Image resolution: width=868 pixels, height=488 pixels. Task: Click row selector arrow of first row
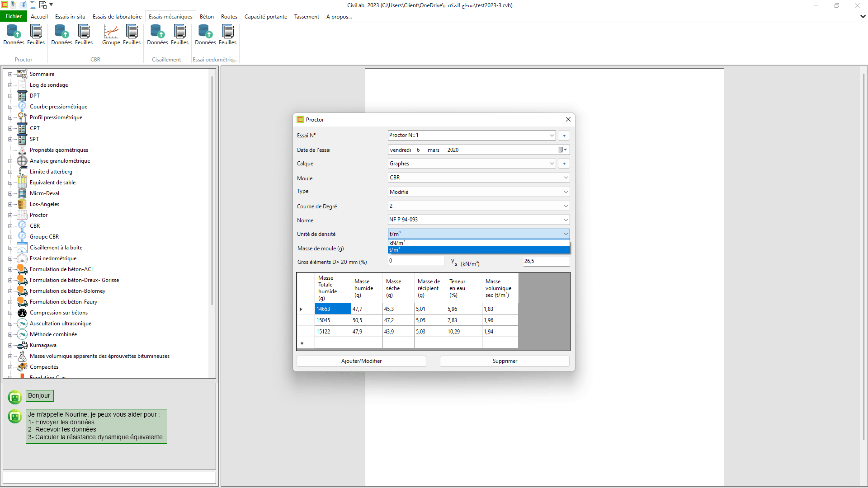pyautogui.click(x=302, y=309)
